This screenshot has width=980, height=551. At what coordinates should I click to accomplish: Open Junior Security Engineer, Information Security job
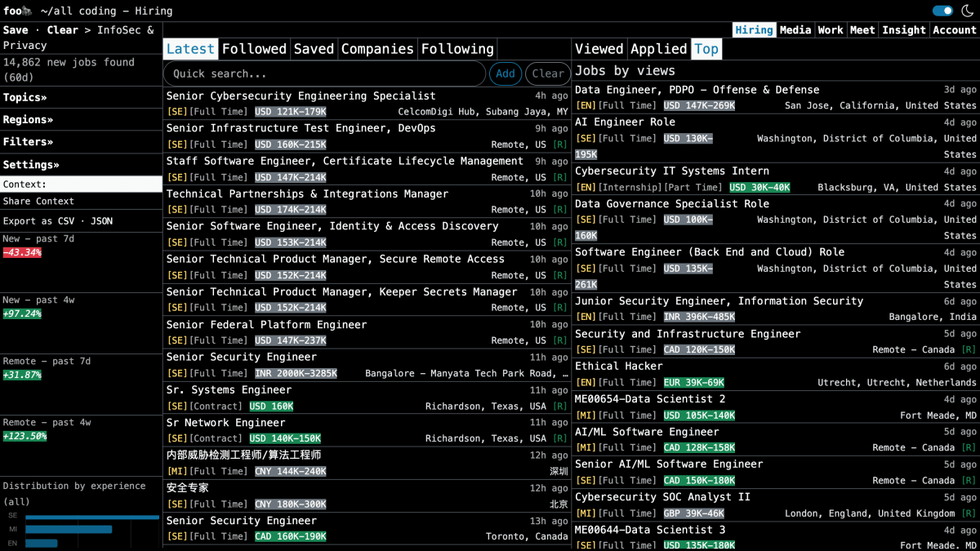(x=719, y=300)
